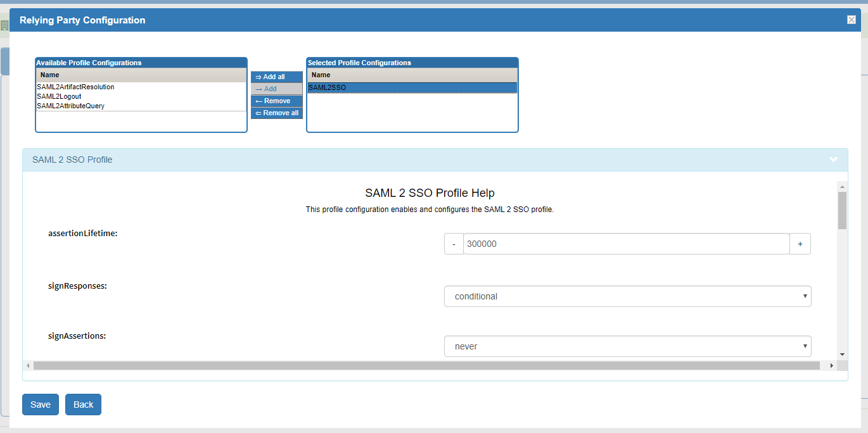Click the vertical scrollbar up arrow
The image size is (868, 433).
(842, 187)
